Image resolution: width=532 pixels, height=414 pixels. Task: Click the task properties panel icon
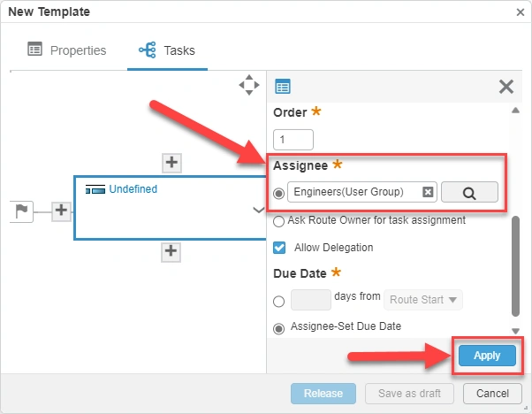click(x=283, y=86)
